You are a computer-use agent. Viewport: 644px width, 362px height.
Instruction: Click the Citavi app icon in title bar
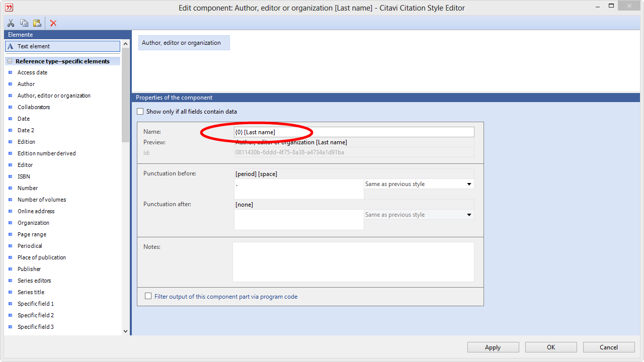pos(9,8)
